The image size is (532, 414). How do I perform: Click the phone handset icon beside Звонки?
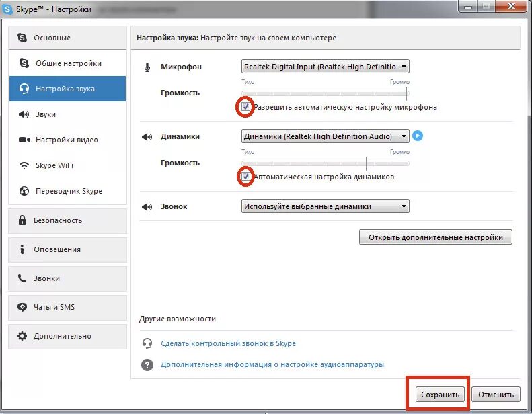click(22, 278)
